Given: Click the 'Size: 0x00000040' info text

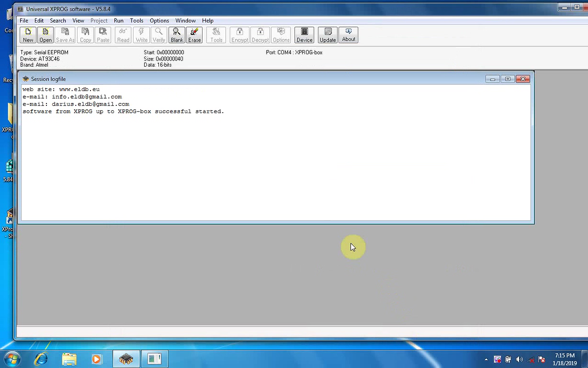Looking at the screenshot, I should 163,59.
